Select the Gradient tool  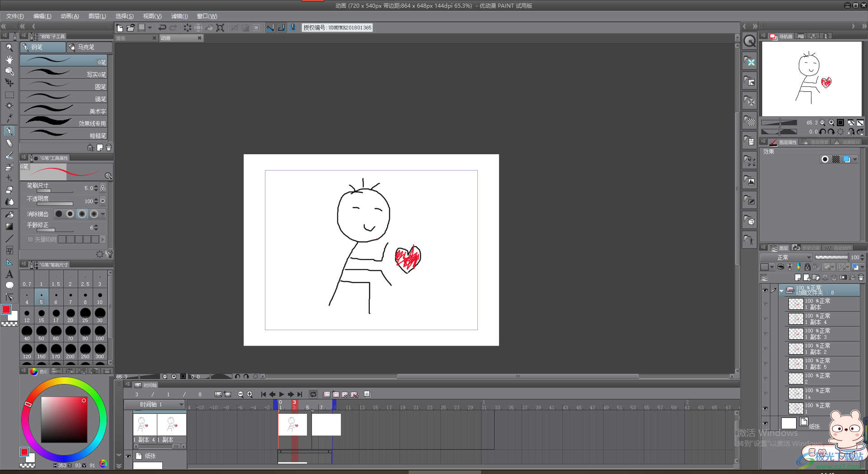click(x=9, y=227)
